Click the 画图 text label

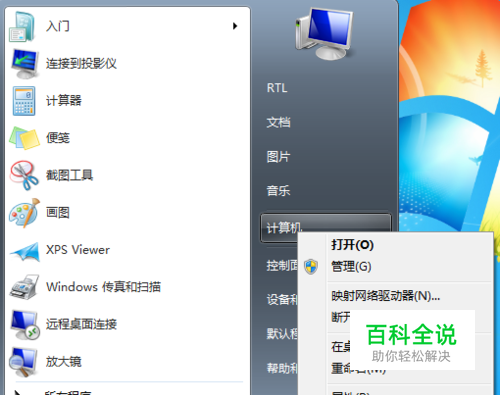click(58, 213)
